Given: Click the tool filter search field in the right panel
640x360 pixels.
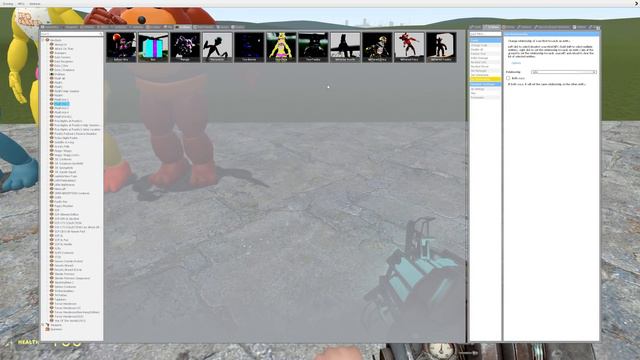Looking at the screenshot, I should (x=485, y=34).
